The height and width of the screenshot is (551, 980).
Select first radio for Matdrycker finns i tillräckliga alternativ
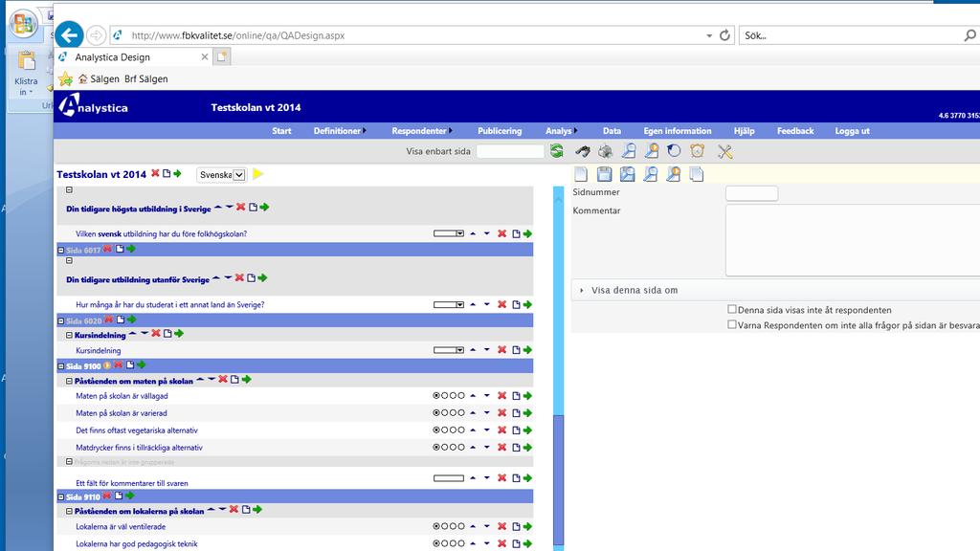(x=436, y=448)
